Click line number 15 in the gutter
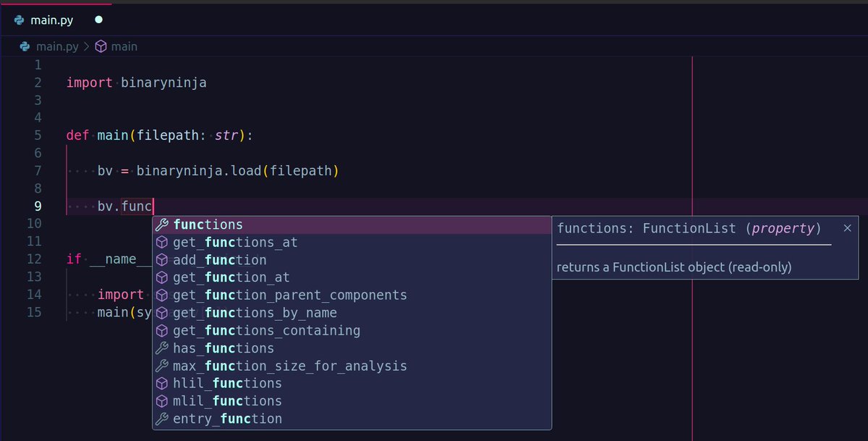 [x=34, y=312]
